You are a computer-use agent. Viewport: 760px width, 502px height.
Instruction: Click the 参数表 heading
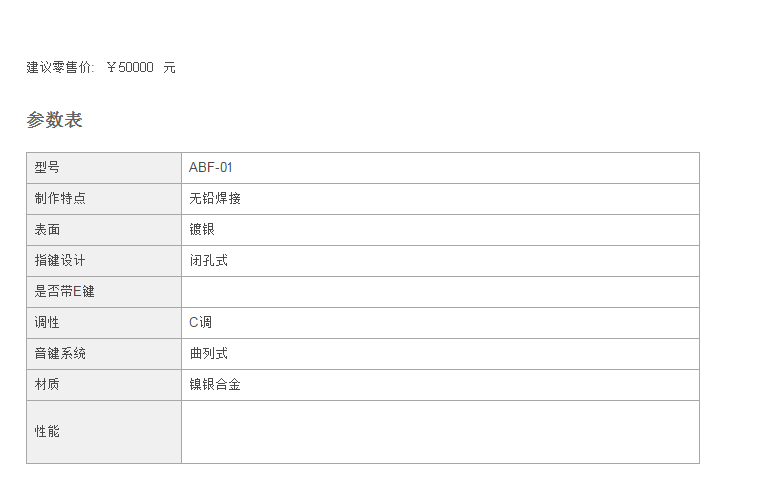(x=54, y=120)
